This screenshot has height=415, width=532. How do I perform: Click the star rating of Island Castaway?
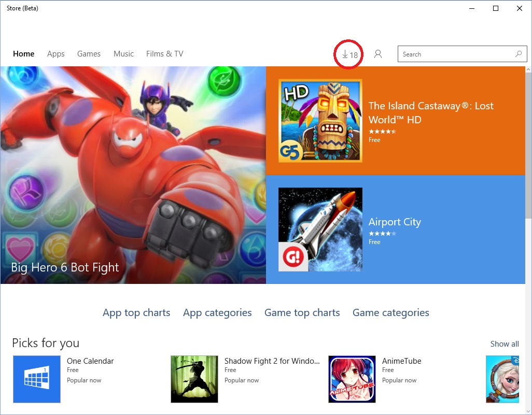[x=382, y=132]
